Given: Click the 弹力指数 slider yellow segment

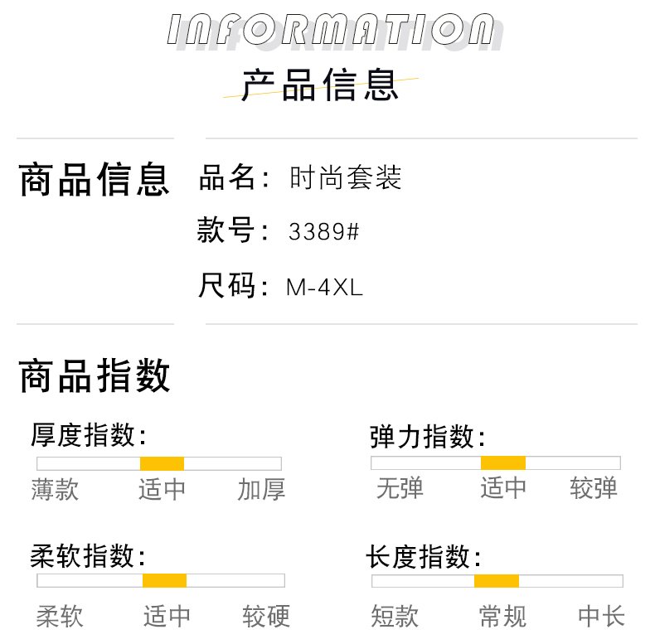Looking at the screenshot, I should pyautogui.click(x=503, y=462).
